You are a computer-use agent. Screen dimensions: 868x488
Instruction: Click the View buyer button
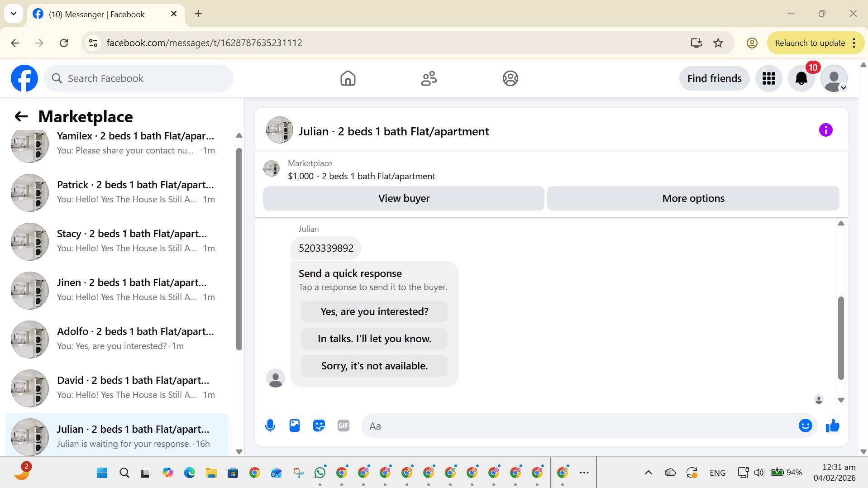(404, 198)
